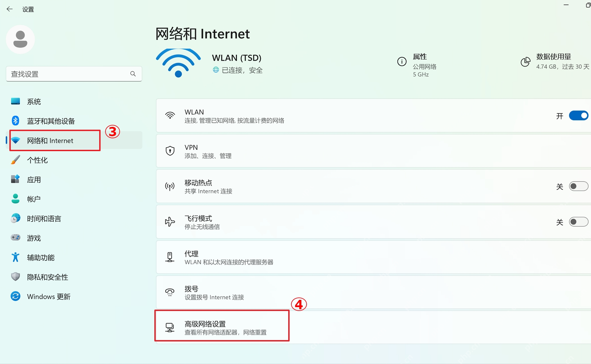Click the Bluetooth icon for 蓝牙和其他设备

click(x=15, y=121)
